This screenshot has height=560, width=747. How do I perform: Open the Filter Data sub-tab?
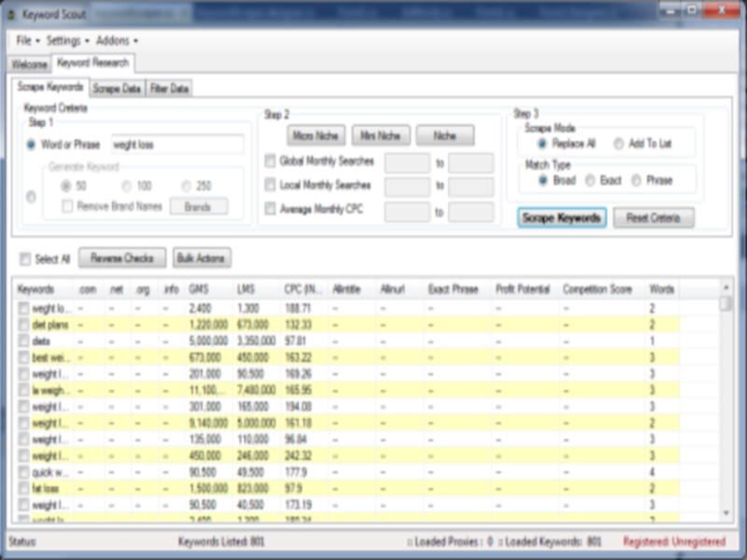coord(169,89)
